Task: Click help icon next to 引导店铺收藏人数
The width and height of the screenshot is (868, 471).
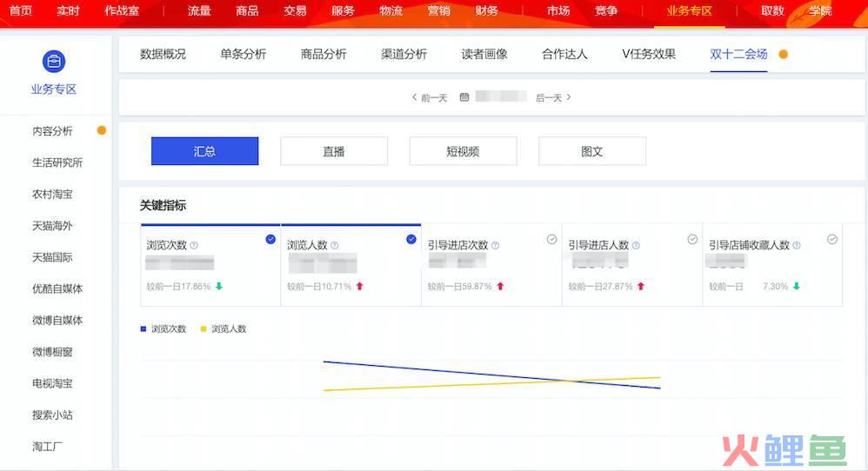Action: 797,245
